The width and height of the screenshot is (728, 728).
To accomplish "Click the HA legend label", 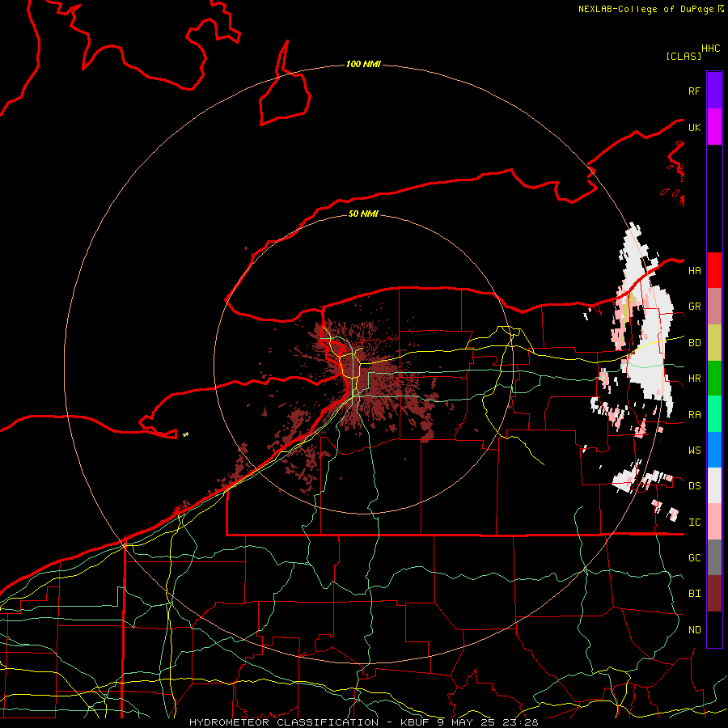I will point(694,271).
